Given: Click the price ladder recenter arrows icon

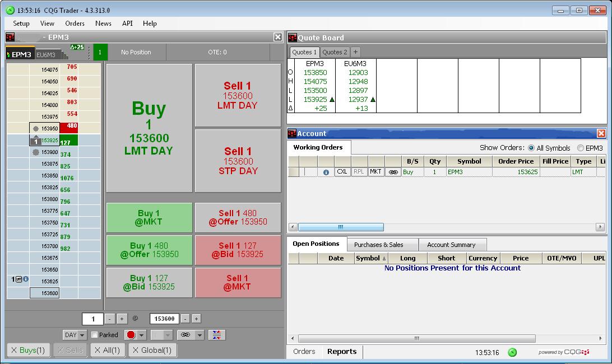Looking at the screenshot, I should coord(216,335).
